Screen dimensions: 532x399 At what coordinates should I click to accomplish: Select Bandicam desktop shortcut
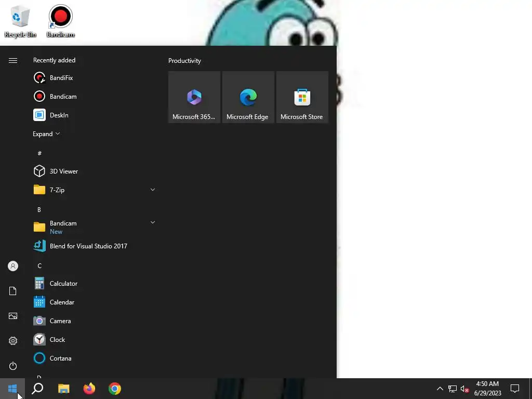[x=60, y=21]
